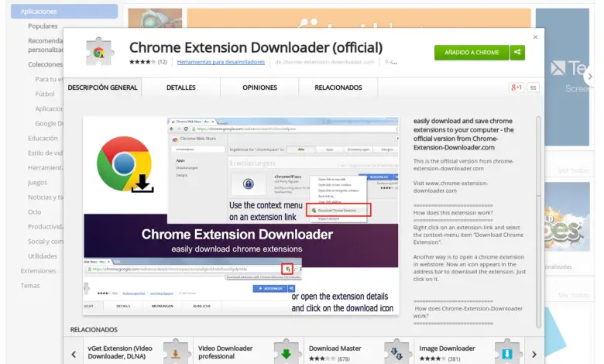The height and width of the screenshot is (364, 604).
Task: Close the extension details dialog
Action: click(x=535, y=37)
